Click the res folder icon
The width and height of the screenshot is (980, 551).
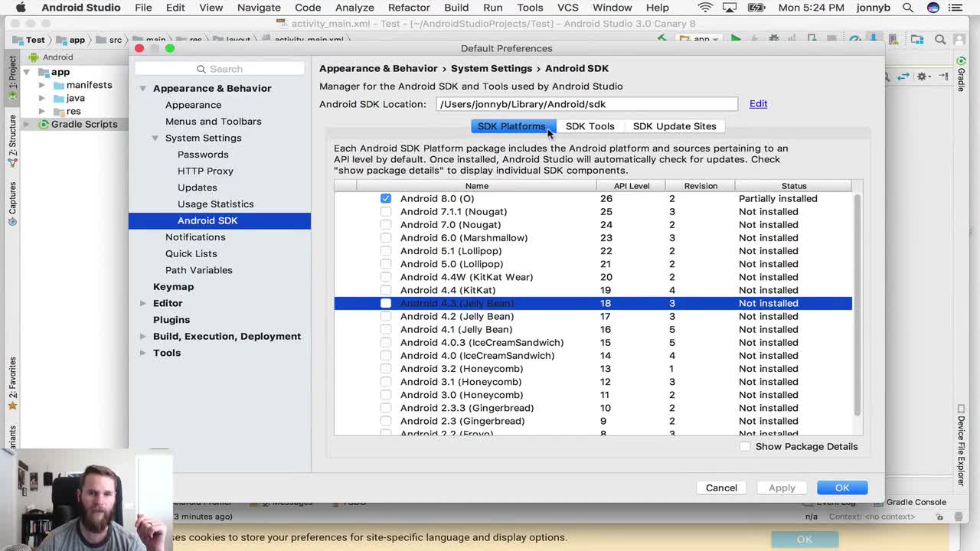coord(59,111)
